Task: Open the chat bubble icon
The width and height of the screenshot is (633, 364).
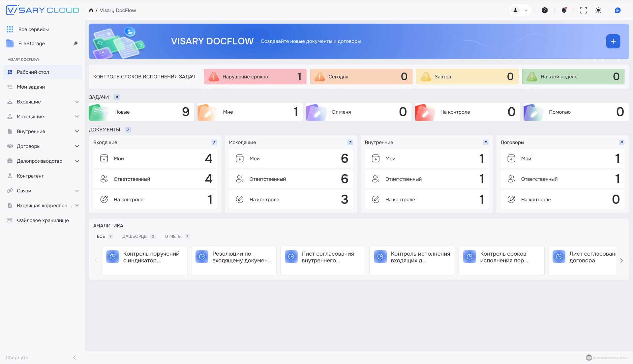Action: pyautogui.click(x=618, y=10)
